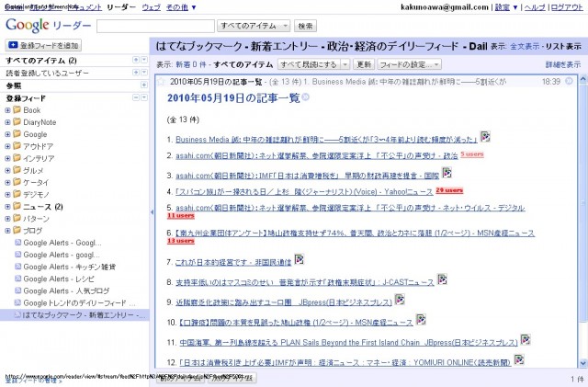Screen dimensions: 588x387
Task: Expand the Book folder
Action: 7,110
